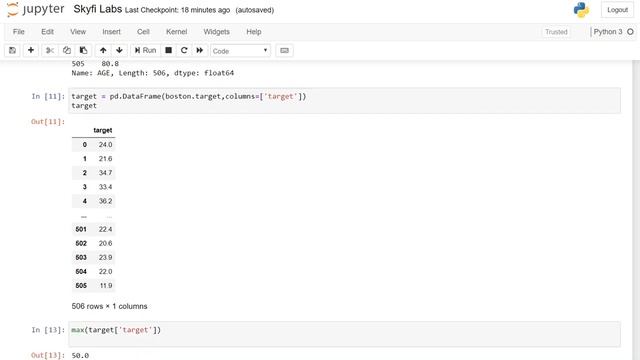
Task: Open the Edit menu
Action: pos(47,32)
